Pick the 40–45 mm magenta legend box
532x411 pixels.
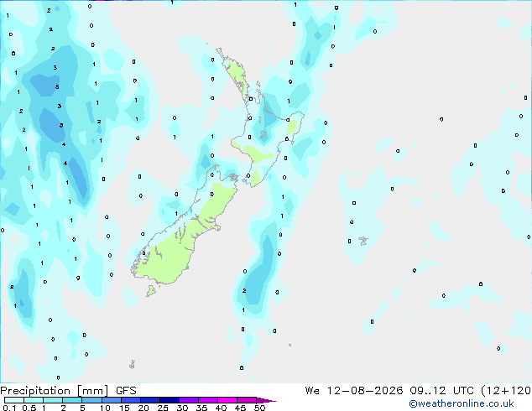click(x=227, y=400)
